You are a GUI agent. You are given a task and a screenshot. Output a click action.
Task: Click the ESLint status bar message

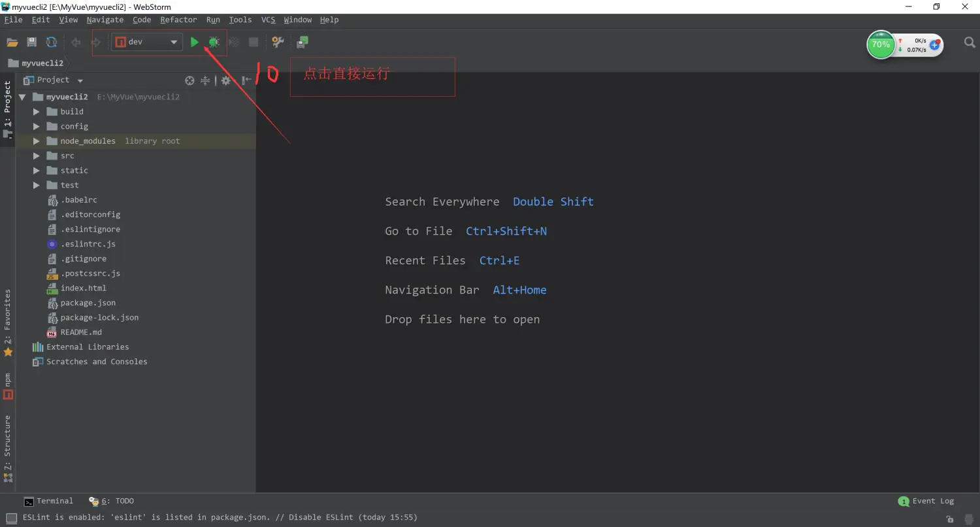coord(220,517)
